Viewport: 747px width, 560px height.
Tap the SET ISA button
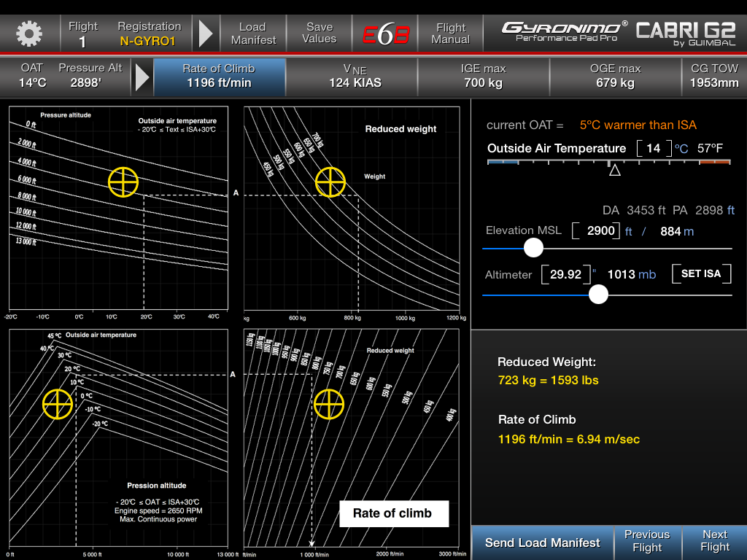701,273
